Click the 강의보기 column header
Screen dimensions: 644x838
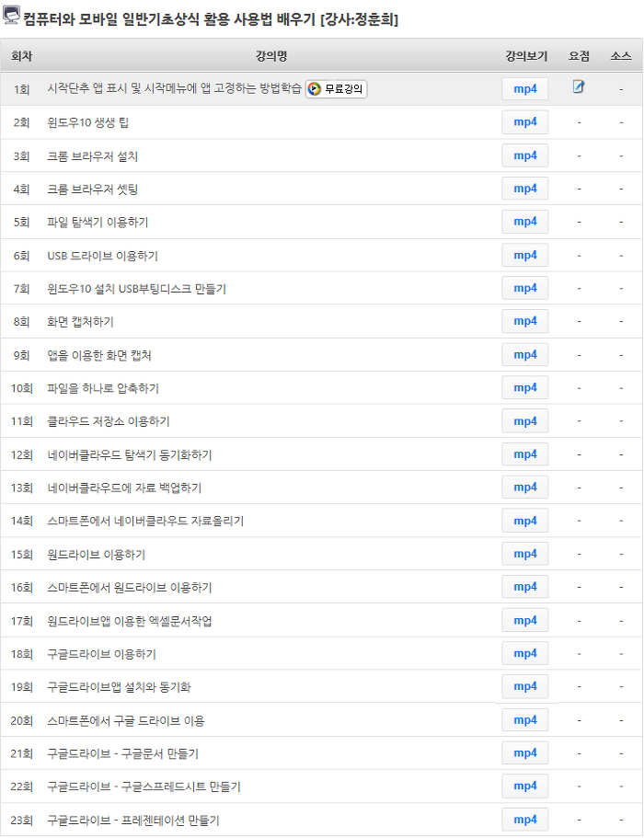pyautogui.click(x=526, y=56)
